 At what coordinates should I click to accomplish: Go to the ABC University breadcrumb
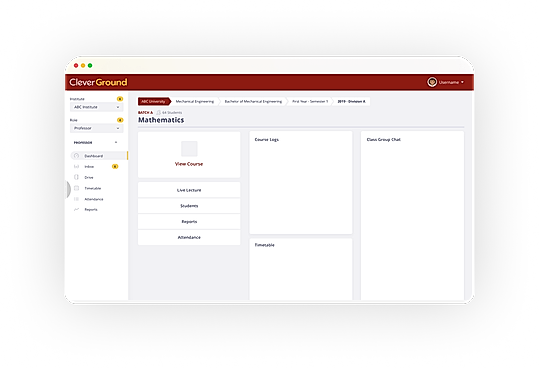154,101
